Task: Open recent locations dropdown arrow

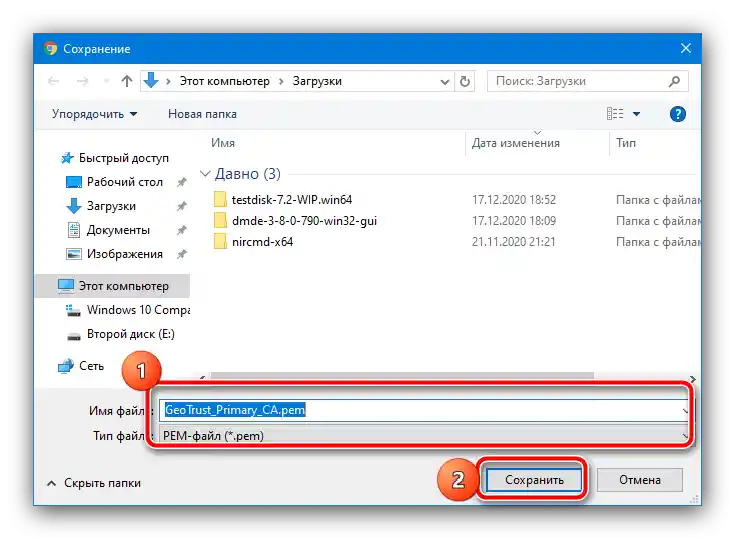Action: tap(106, 82)
